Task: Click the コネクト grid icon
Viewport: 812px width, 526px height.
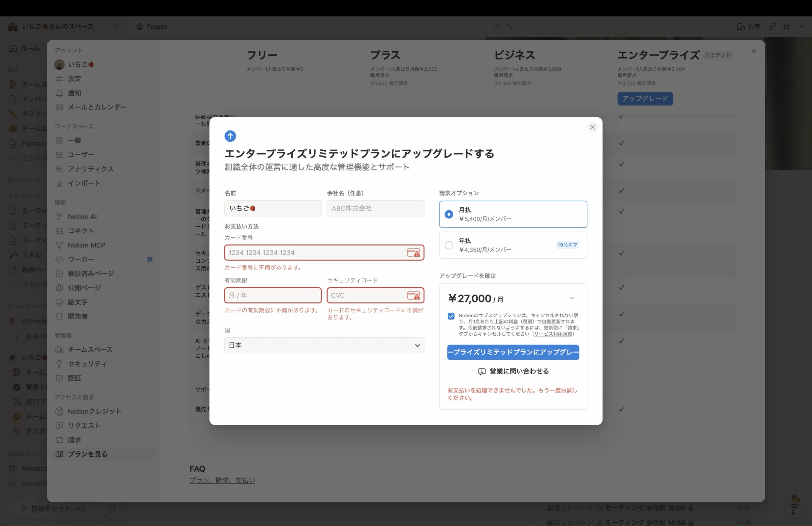Action: click(x=59, y=231)
